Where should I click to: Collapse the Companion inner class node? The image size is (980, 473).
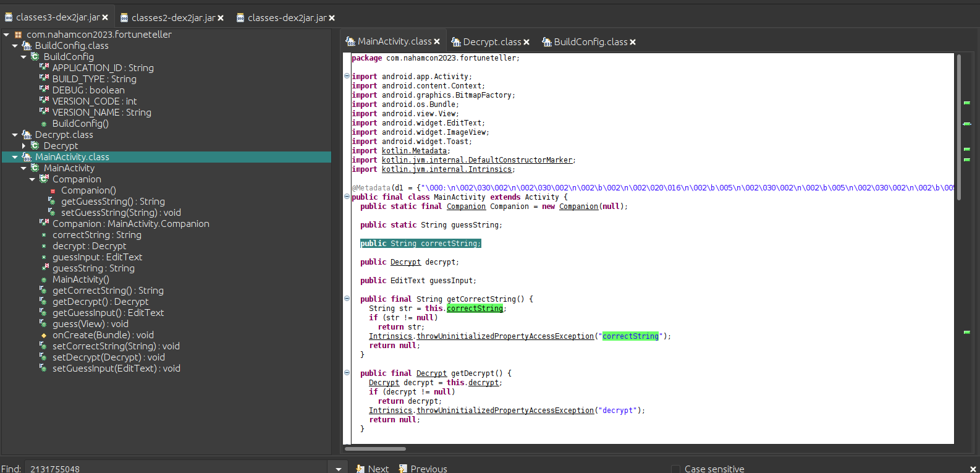coord(32,179)
